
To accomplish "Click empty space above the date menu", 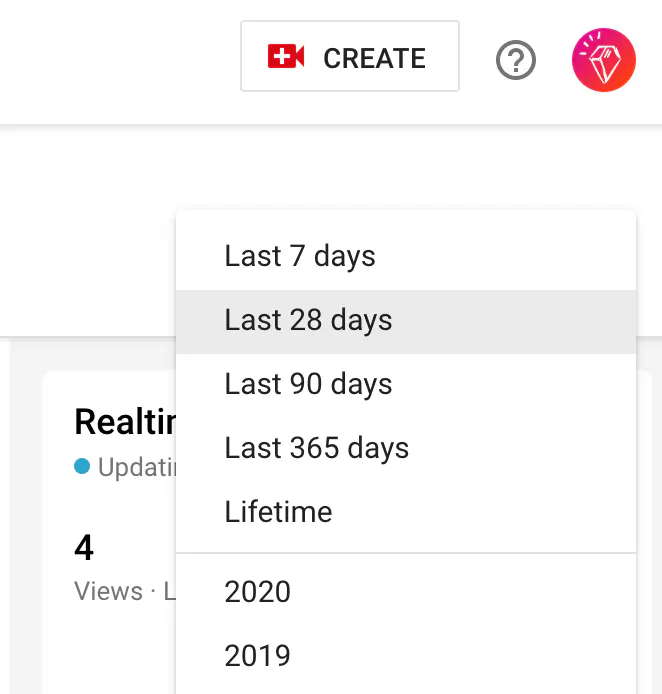I will (x=400, y=170).
